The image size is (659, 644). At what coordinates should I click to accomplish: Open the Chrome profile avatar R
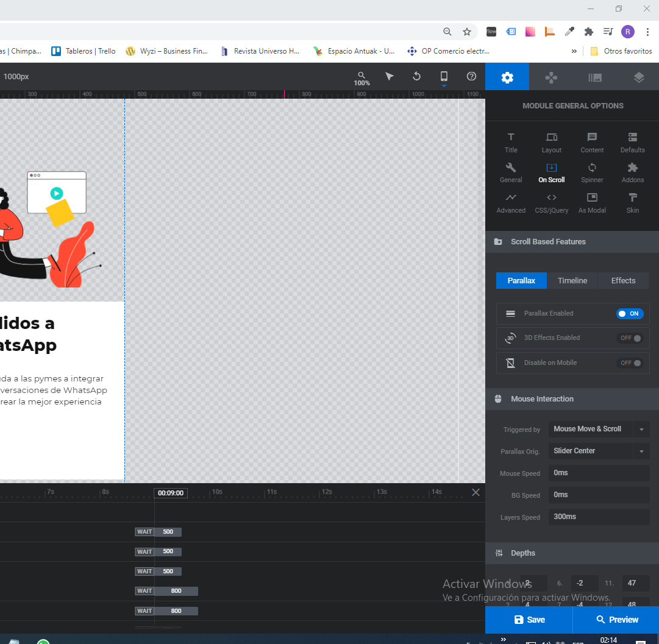click(627, 32)
